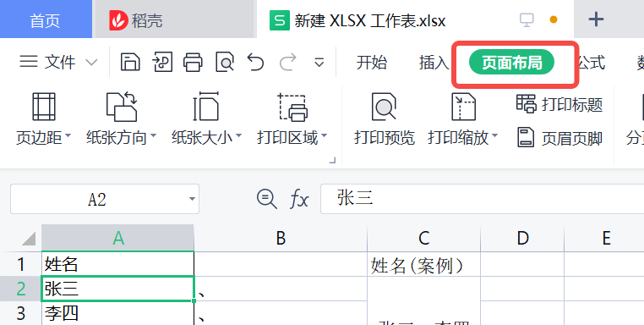Click the Name Box showing A2
Screen dimensions: 644x325
coord(104,199)
